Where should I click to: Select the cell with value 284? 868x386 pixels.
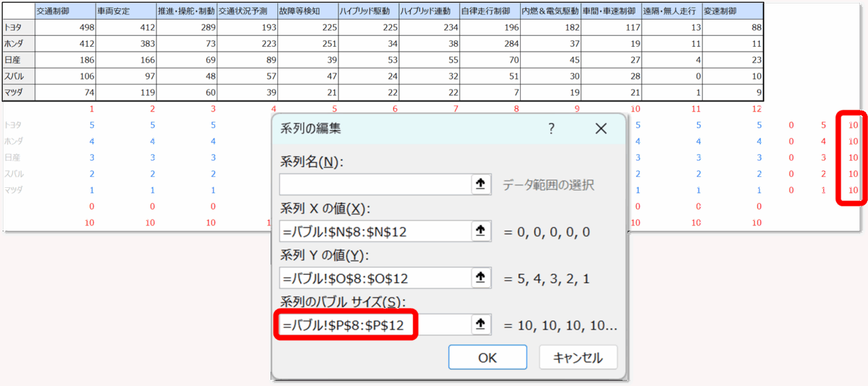pyautogui.click(x=490, y=43)
